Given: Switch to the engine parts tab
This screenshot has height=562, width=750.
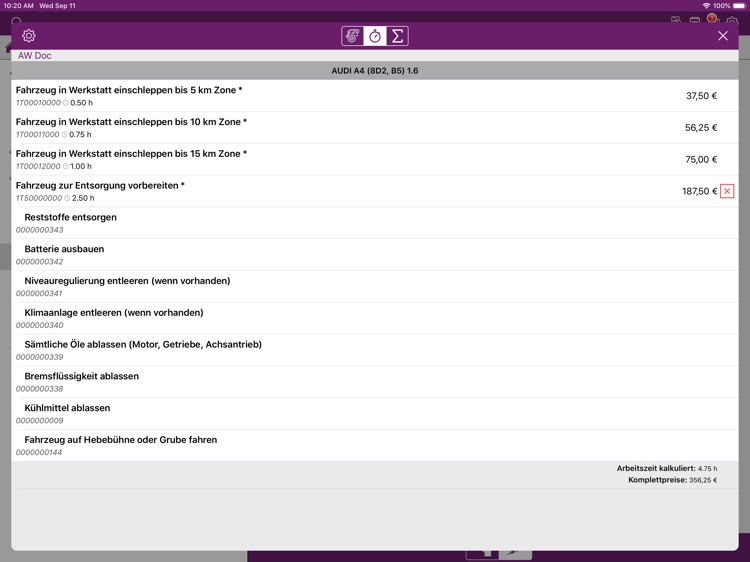Looking at the screenshot, I should (x=353, y=36).
